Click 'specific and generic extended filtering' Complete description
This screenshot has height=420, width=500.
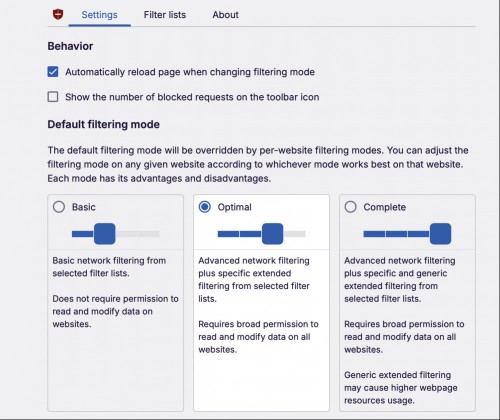click(x=400, y=279)
